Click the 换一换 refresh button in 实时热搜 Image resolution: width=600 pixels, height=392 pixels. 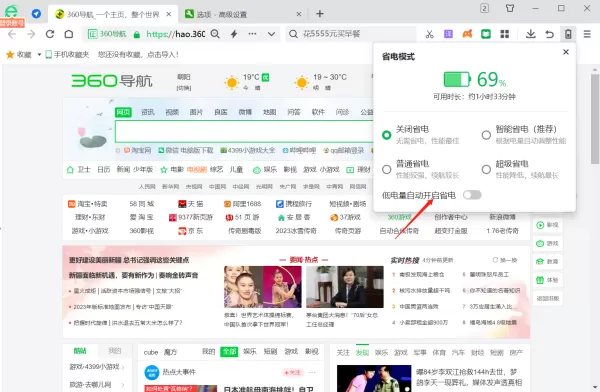point(505,260)
